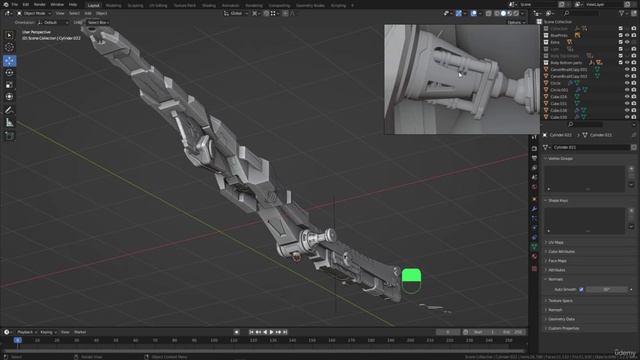Open the Object Data mesh properties tab
This screenshot has height=360, width=640.
[x=534, y=247]
